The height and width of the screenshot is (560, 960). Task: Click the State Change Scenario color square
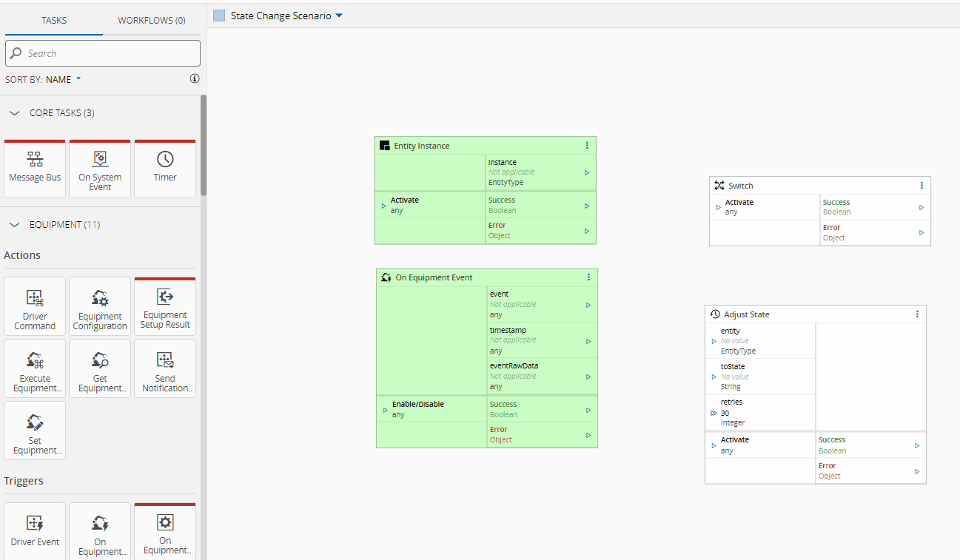pyautogui.click(x=219, y=16)
